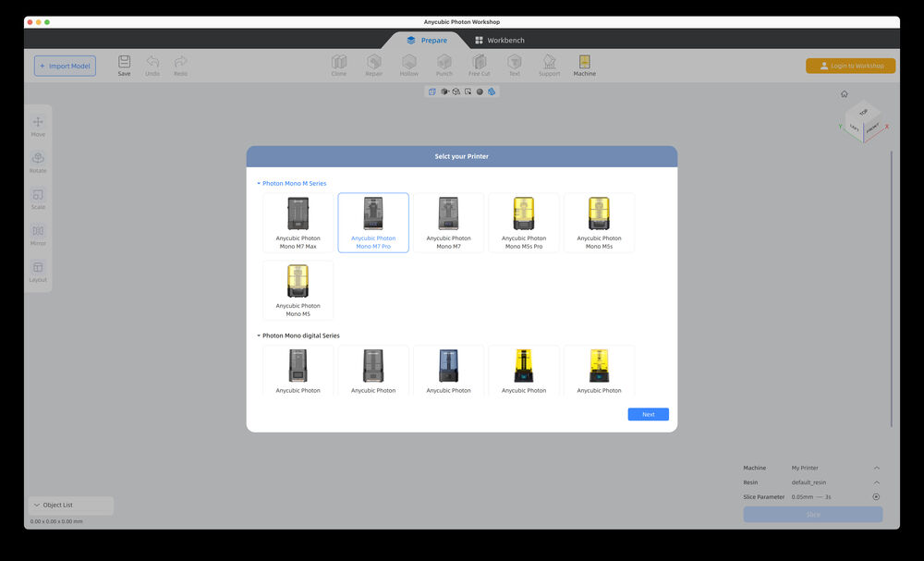The width and height of the screenshot is (924, 561).
Task: Select the Anycubic Photon Mono M7 Max printer
Action: [x=298, y=223]
